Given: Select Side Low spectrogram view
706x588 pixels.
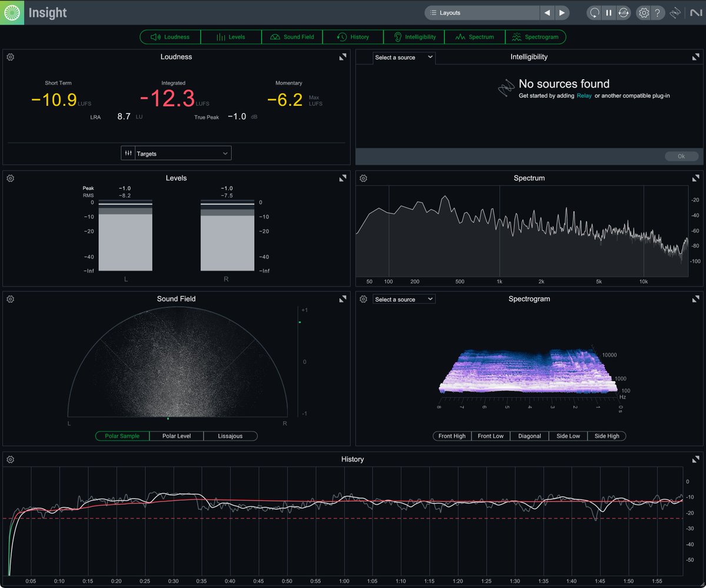Looking at the screenshot, I should click(568, 436).
